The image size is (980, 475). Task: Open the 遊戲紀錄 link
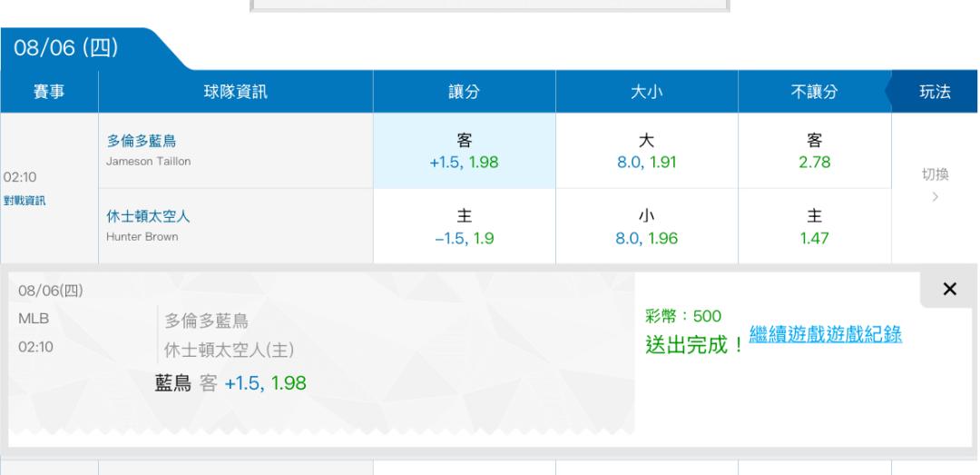point(864,335)
